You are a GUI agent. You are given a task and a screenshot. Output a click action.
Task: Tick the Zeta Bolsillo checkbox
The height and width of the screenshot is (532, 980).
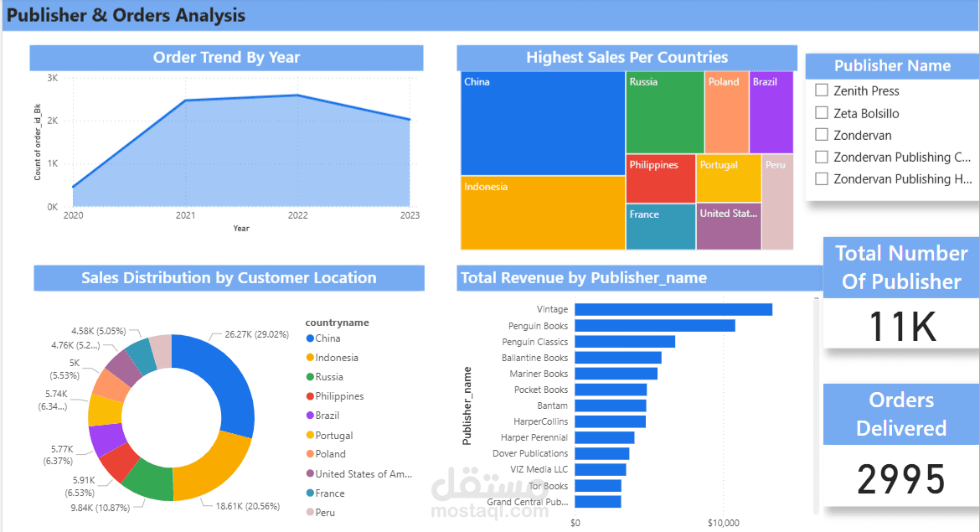tap(822, 113)
